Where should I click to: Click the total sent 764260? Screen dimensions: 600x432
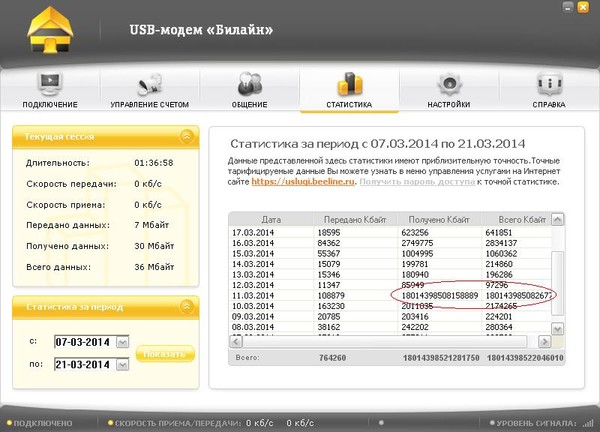coord(333,358)
